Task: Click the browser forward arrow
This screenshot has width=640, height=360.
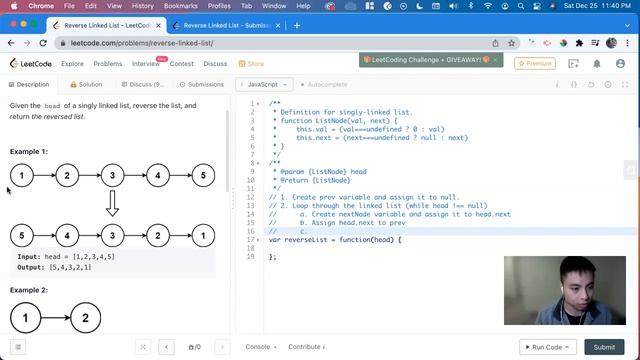Action: pos(27,43)
